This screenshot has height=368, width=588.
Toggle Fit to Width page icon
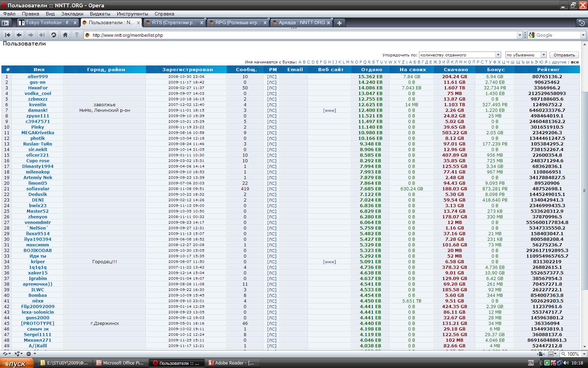point(541,354)
